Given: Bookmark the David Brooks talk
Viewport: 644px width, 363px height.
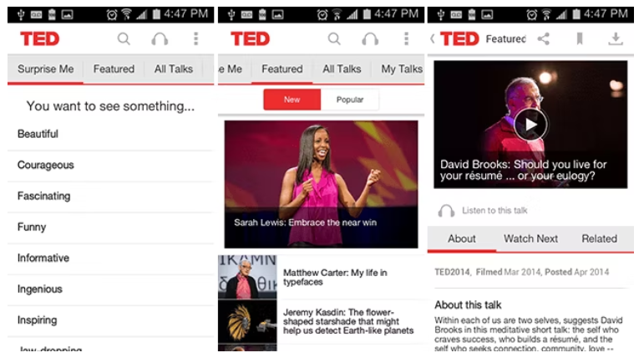Looking at the screenshot, I should click(x=580, y=39).
